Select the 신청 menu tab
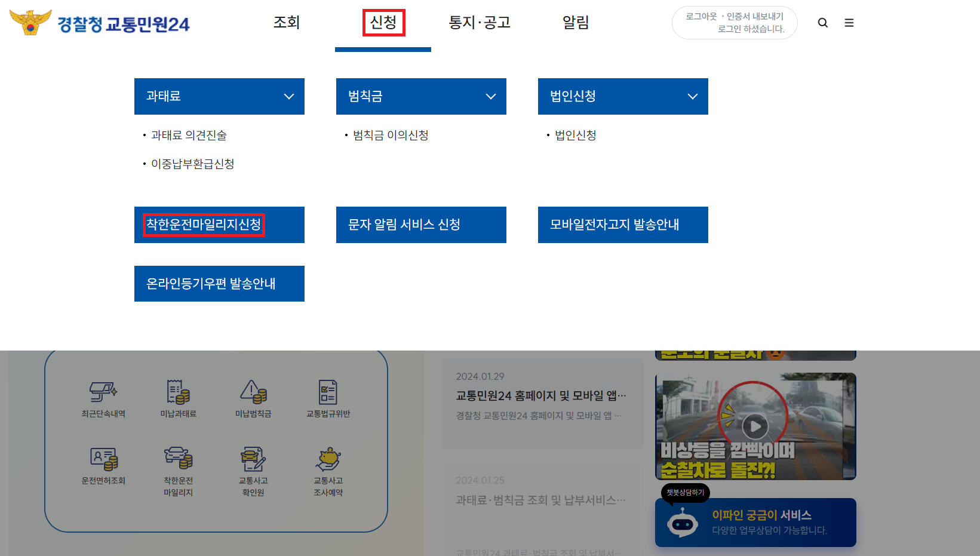Screen dimensions: 980x556 [383, 23]
